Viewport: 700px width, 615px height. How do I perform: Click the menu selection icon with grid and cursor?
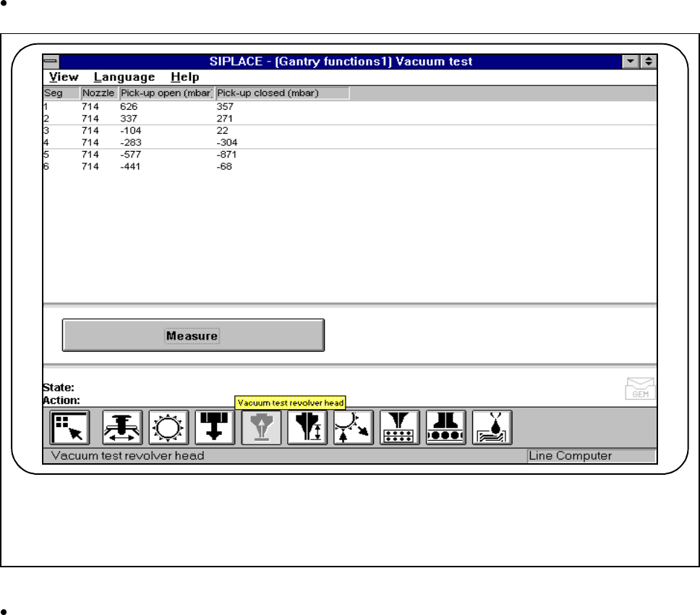tap(69, 428)
